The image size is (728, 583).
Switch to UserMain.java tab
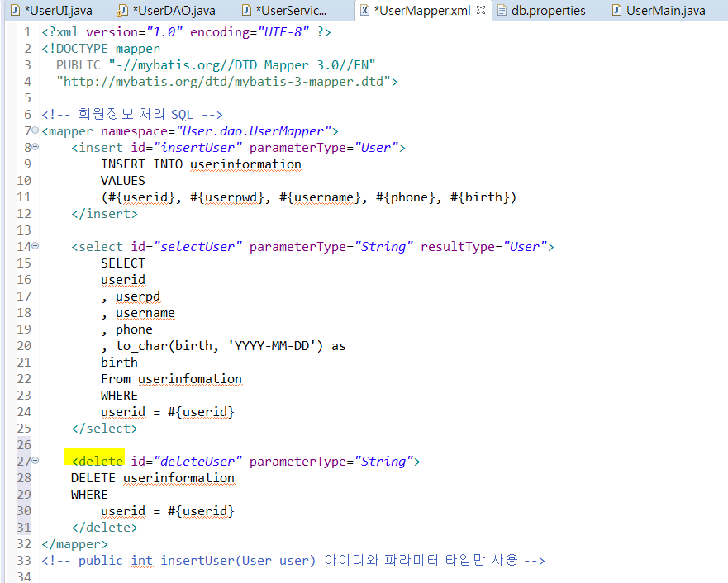659,10
